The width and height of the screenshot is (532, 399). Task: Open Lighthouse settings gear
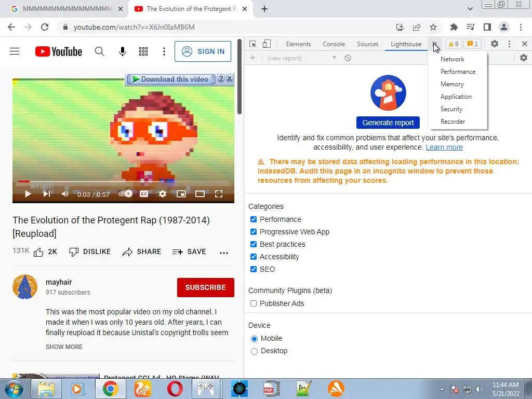pos(524,58)
